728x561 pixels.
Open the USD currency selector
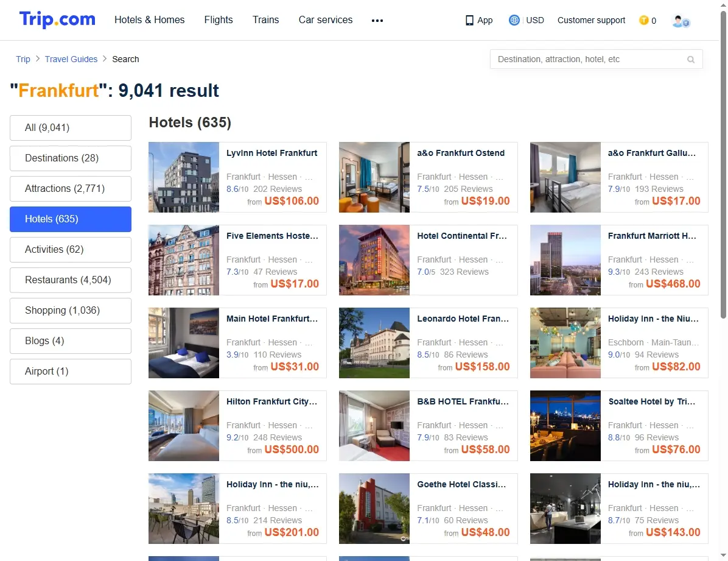(535, 20)
